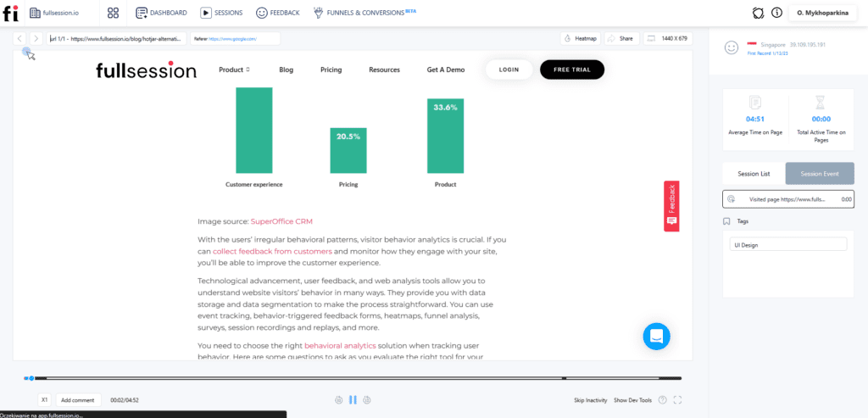Open the Heatmap view
The height and width of the screenshot is (418, 868).
click(580, 38)
